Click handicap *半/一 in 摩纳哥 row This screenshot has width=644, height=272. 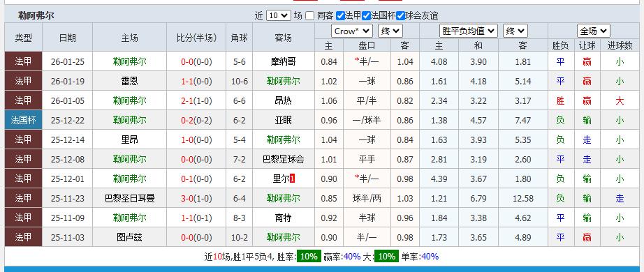pyautogui.click(x=367, y=61)
